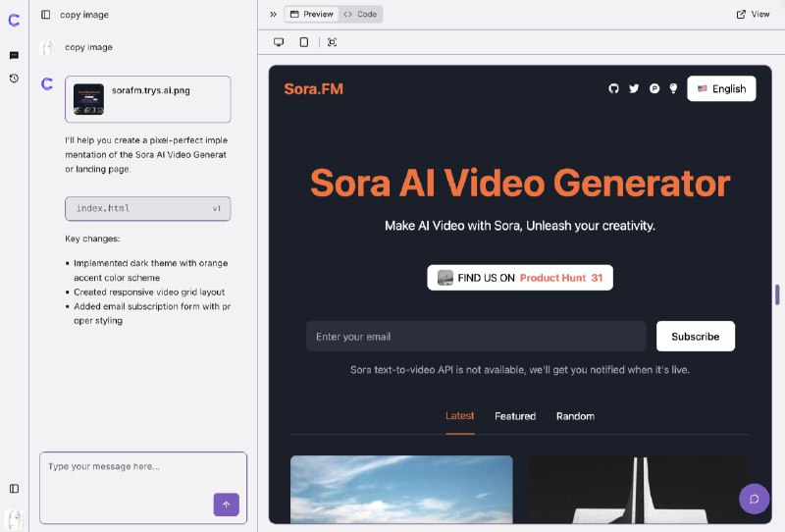Click the 'Enter your email' field
785x532 pixels.
point(476,336)
